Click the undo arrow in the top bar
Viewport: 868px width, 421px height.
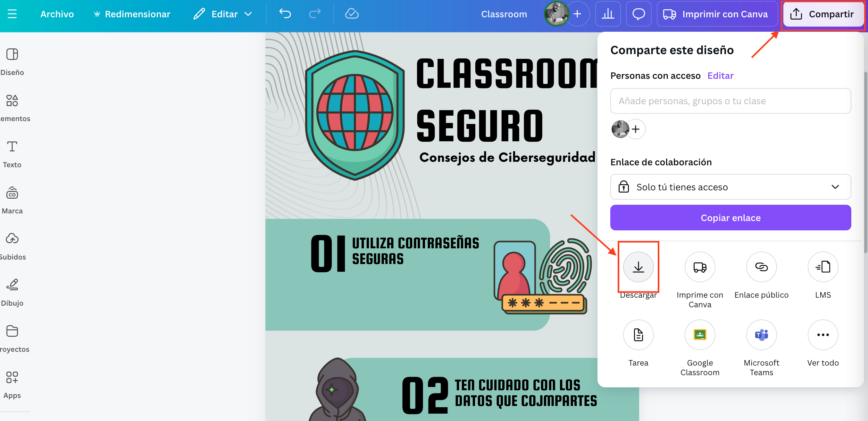coord(285,14)
